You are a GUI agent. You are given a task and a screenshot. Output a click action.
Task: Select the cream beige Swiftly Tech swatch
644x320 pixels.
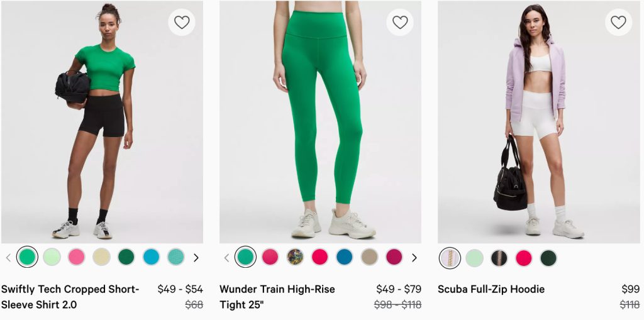pyautogui.click(x=101, y=257)
